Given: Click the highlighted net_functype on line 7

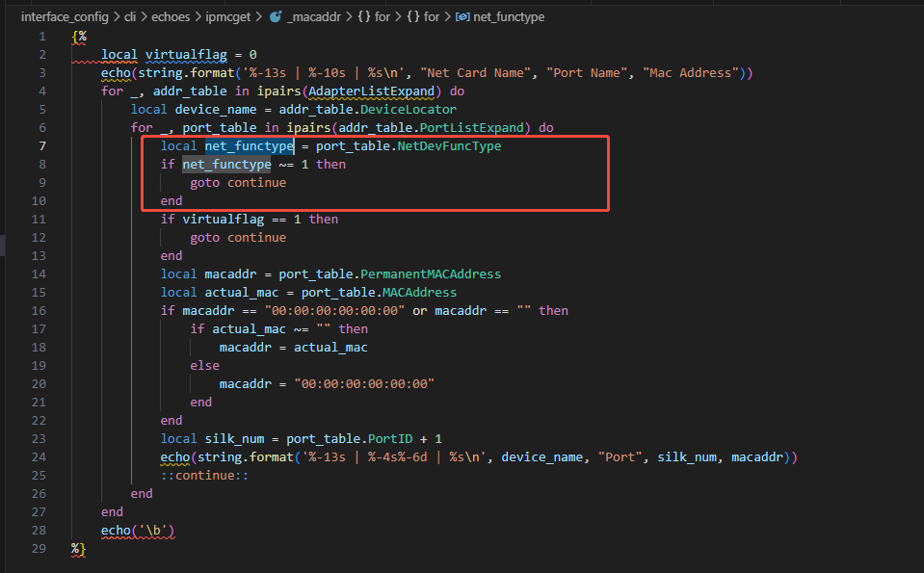Looking at the screenshot, I should (x=249, y=146).
